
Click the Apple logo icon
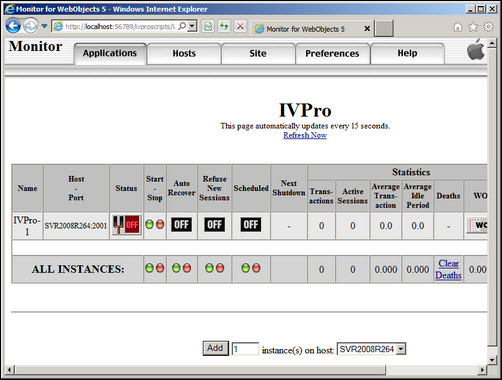(476, 50)
